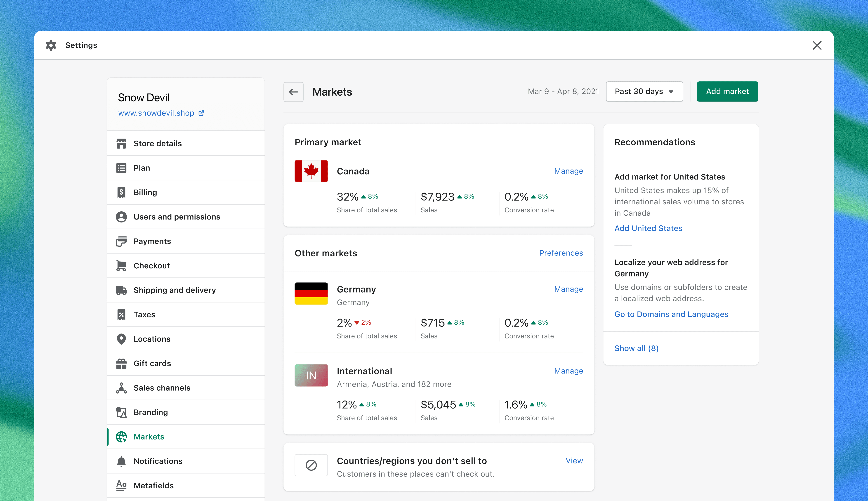Click the Add market button

click(x=727, y=92)
